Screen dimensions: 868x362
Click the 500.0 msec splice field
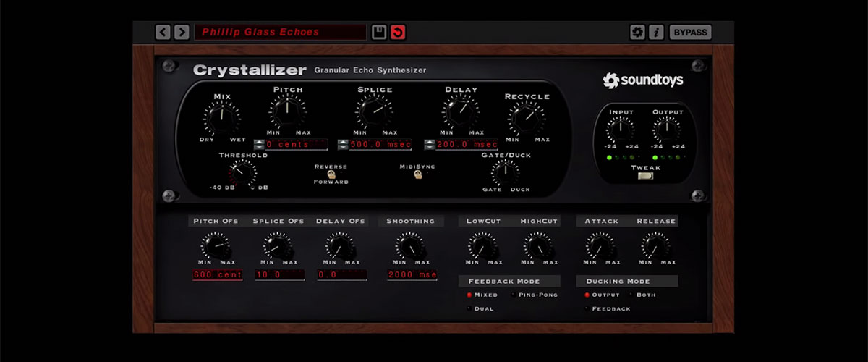[380, 144]
